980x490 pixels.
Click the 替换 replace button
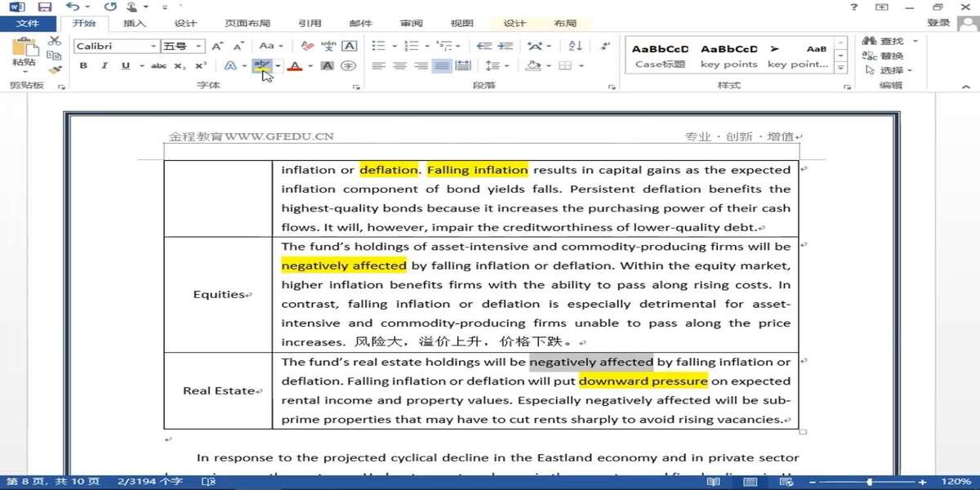point(884,56)
